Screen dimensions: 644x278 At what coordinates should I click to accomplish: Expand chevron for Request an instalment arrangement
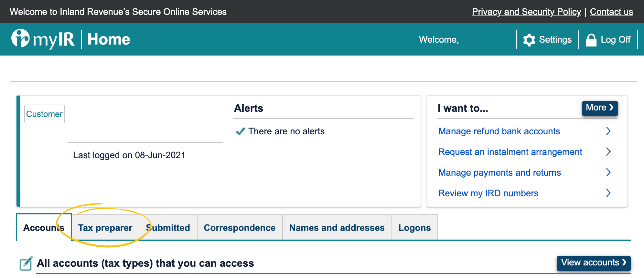[608, 151]
